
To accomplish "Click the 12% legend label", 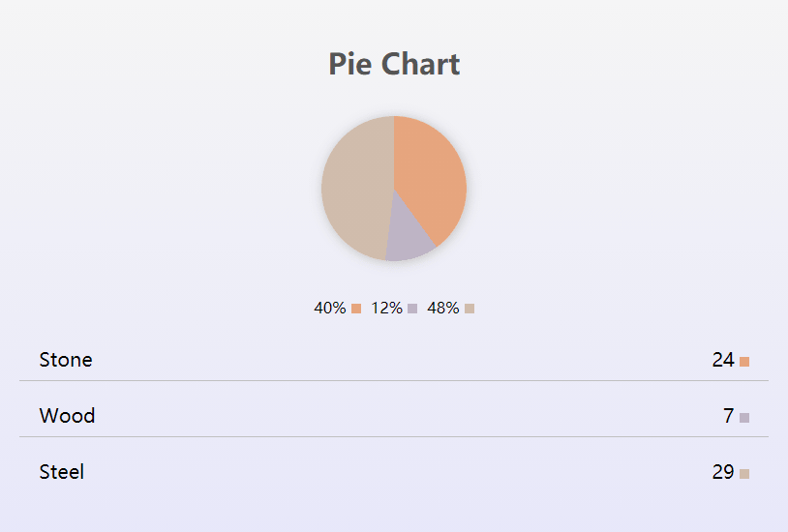I will (x=386, y=309).
